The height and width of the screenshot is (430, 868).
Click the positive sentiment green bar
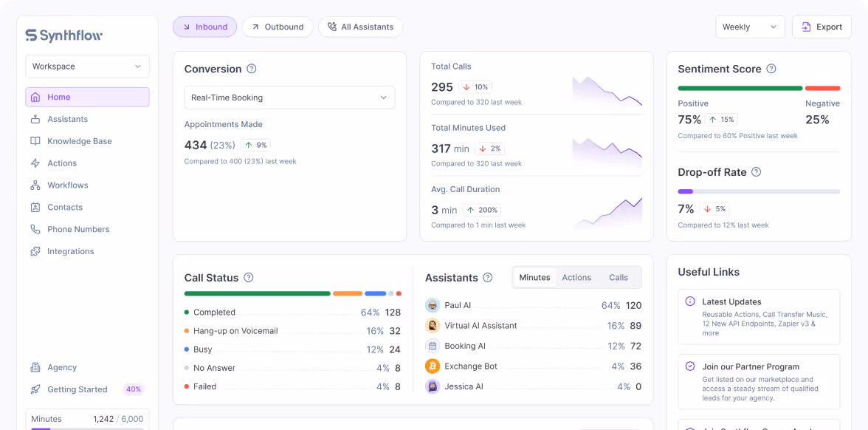tap(740, 88)
